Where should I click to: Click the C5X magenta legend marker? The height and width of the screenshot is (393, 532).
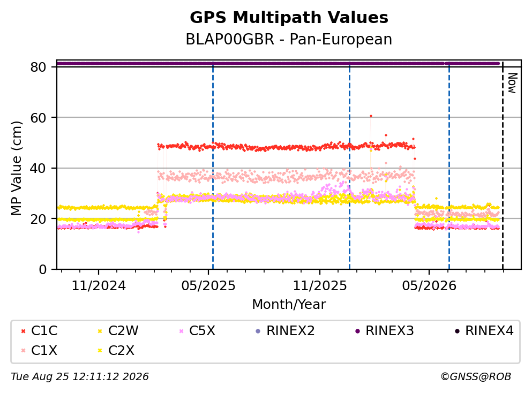[x=181, y=331]
